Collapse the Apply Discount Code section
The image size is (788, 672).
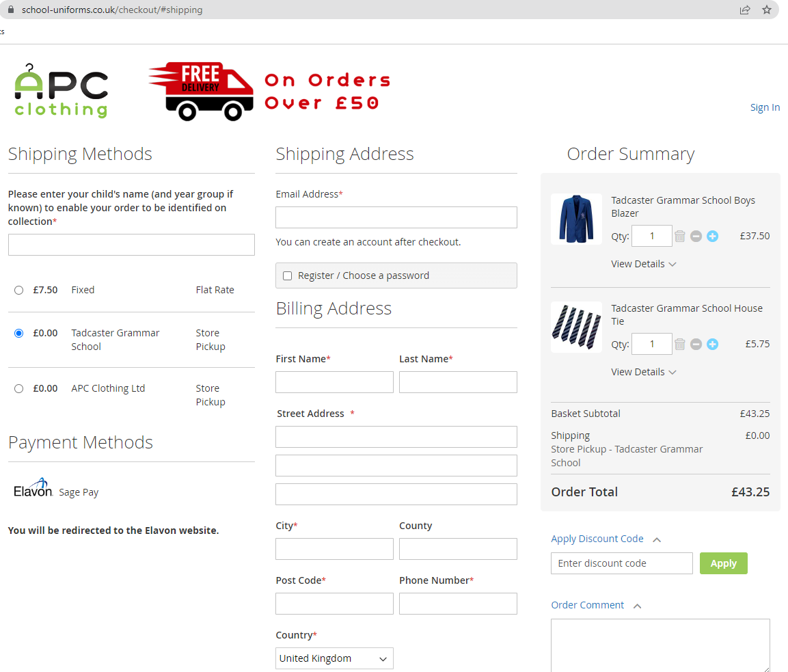click(x=606, y=539)
